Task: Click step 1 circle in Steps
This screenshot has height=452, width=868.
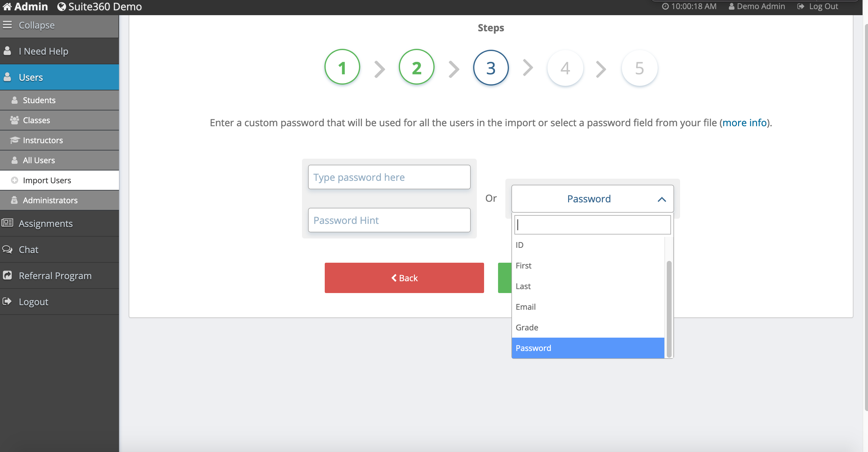Action: (342, 67)
